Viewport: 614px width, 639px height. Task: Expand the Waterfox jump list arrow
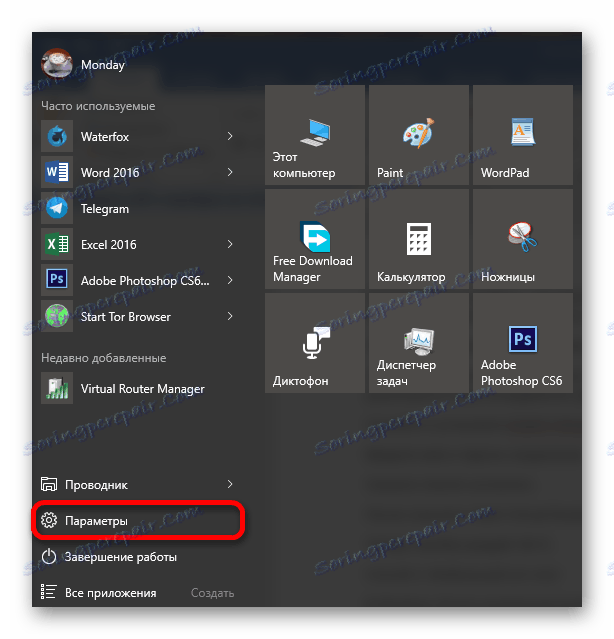pyautogui.click(x=230, y=136)
